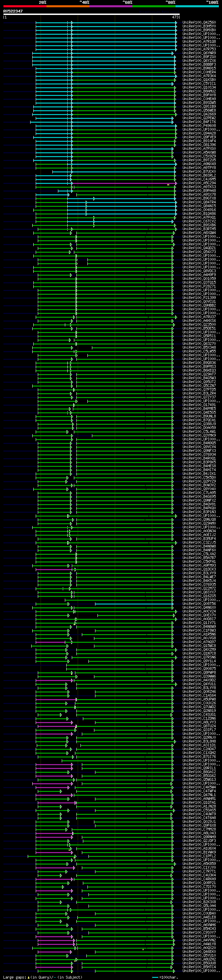
Task: Open hit UniRef100_Q6YNR9
Action: [x=199, y=53]
